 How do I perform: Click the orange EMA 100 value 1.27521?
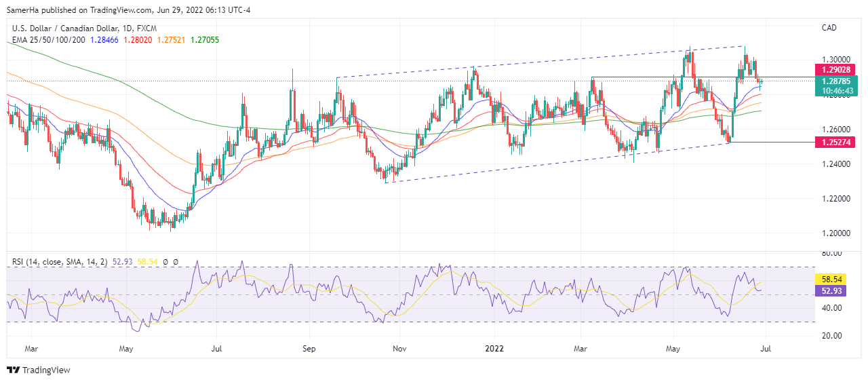[x=172, y=40]
